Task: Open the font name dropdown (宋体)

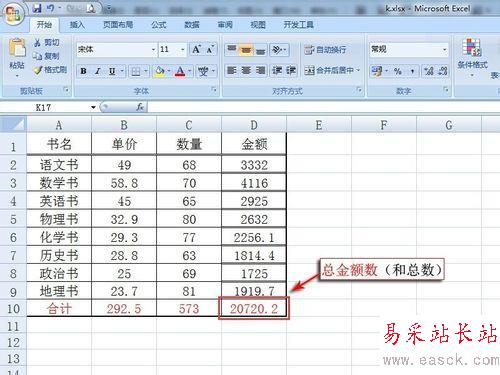Action: (153, 50)
